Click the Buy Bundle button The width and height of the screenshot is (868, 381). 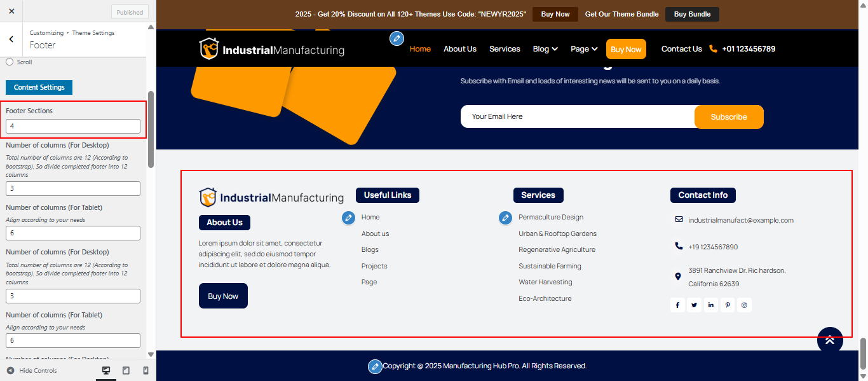[x=692, y=14]
